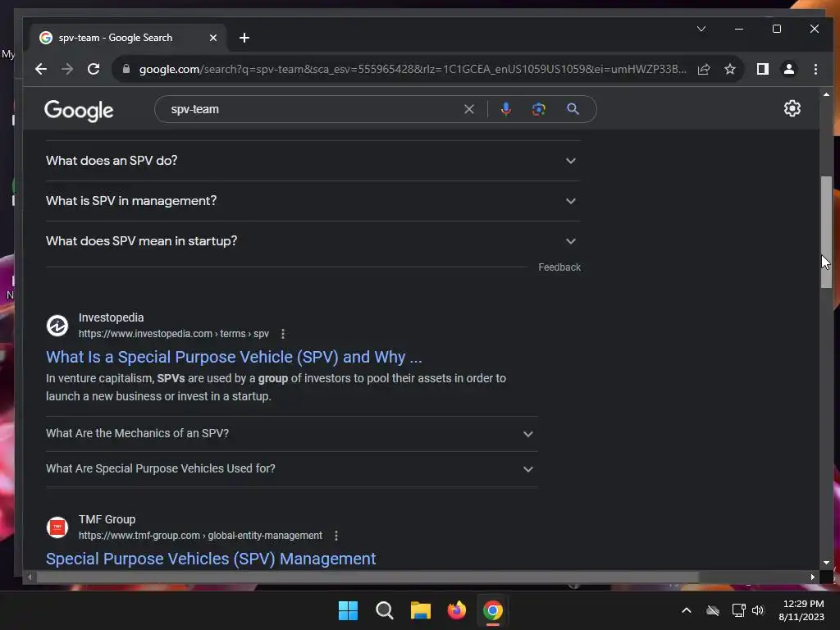Search by image with Google Lens
This screenshot has width=840, height=630.
(x=538, y=109)
